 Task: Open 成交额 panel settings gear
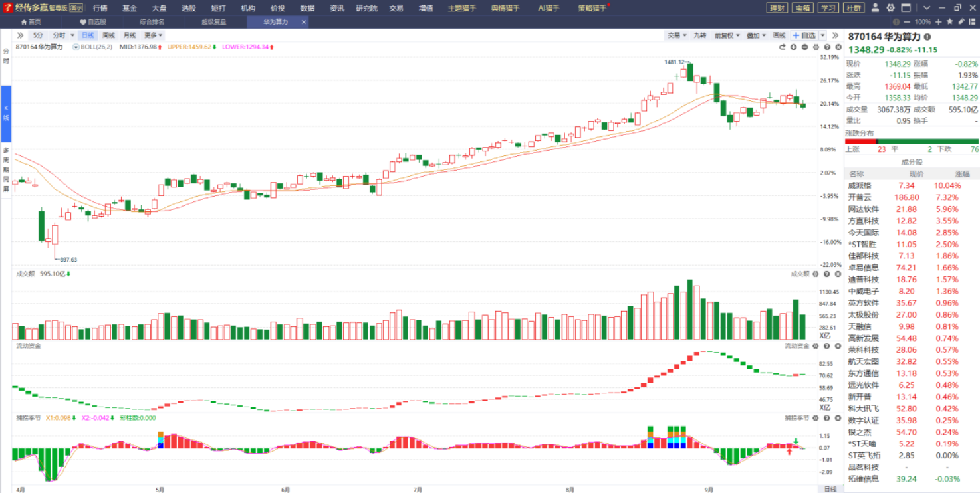coord(816,274)
